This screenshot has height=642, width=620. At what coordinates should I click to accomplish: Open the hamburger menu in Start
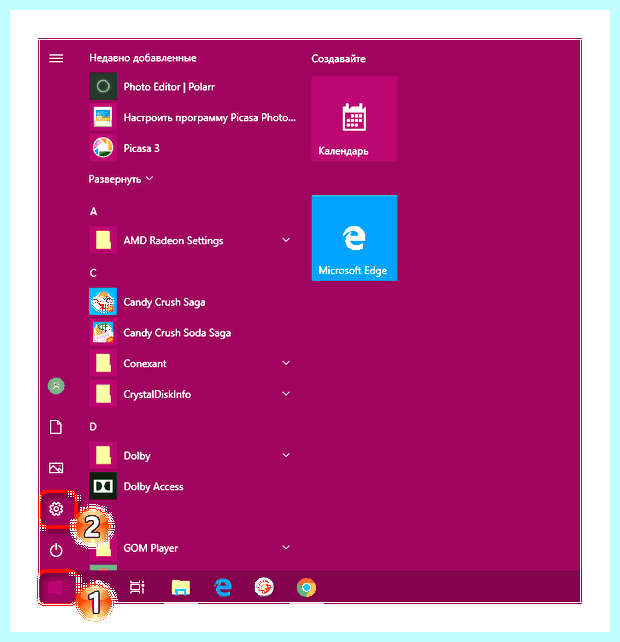[x=56, y=58]
